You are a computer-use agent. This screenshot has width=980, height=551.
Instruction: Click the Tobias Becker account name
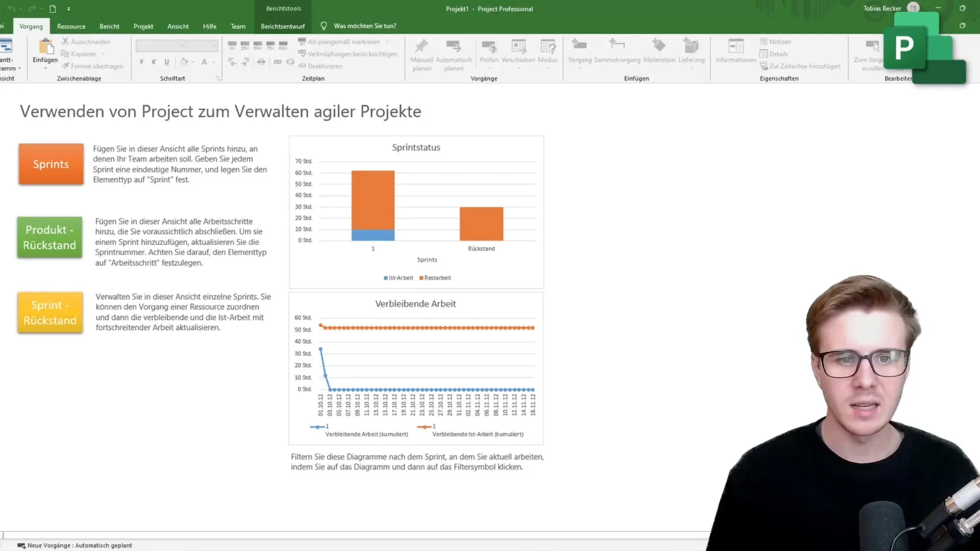click(x=882, y=8)
